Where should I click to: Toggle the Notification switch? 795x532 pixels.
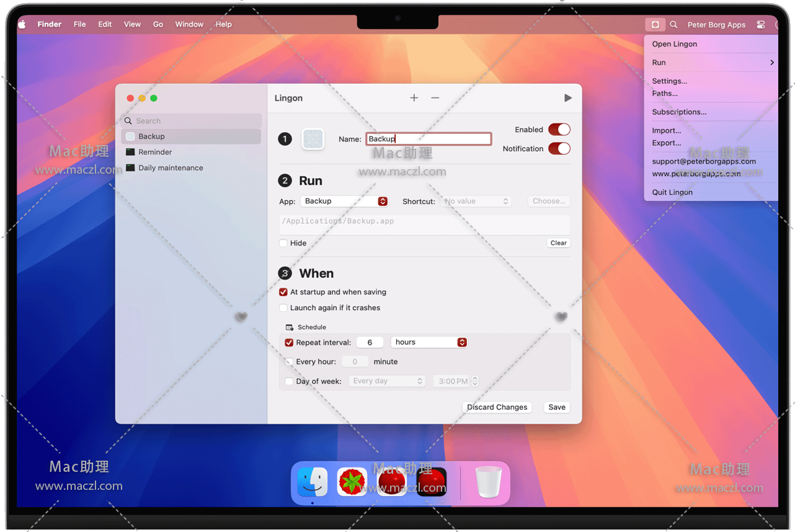(559, 149)
